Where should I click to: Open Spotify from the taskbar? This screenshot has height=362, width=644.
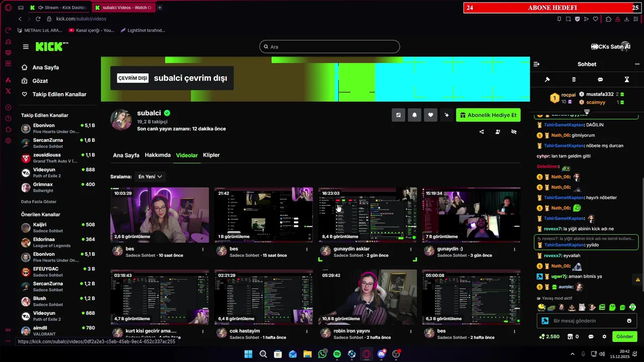[337, 354]
